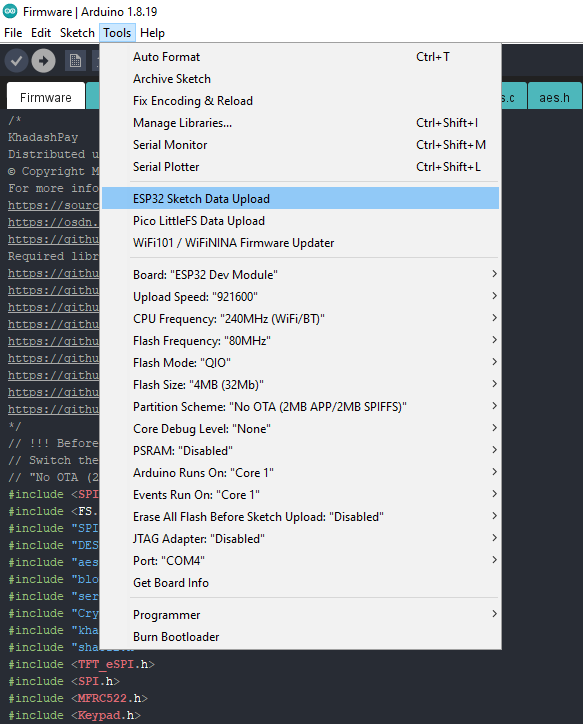Click the New sketch document icon
The width and height of the screenshot is (583, 724).
tap(75, 61)
